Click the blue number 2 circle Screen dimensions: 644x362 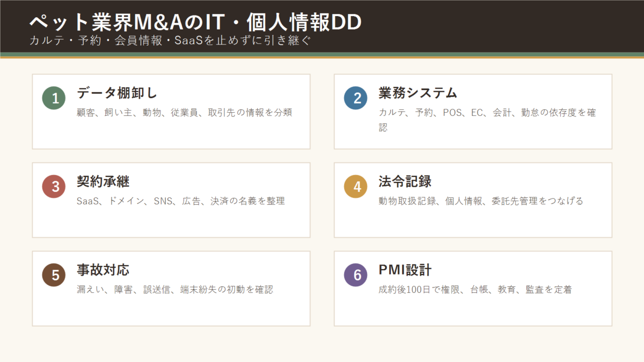pos(355,98)
